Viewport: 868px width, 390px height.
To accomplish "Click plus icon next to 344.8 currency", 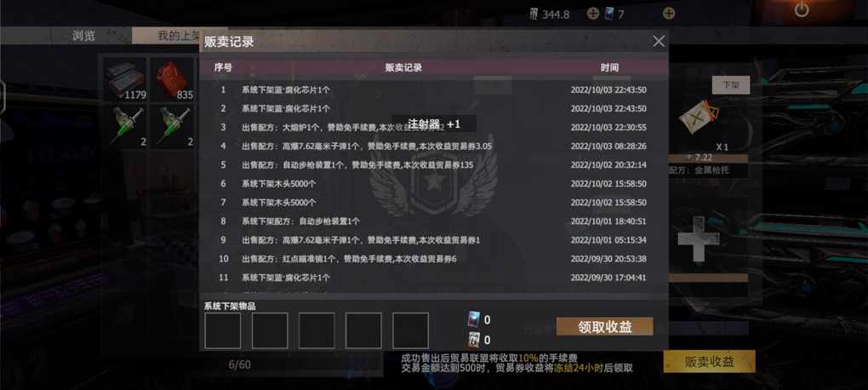I will 593,14.
